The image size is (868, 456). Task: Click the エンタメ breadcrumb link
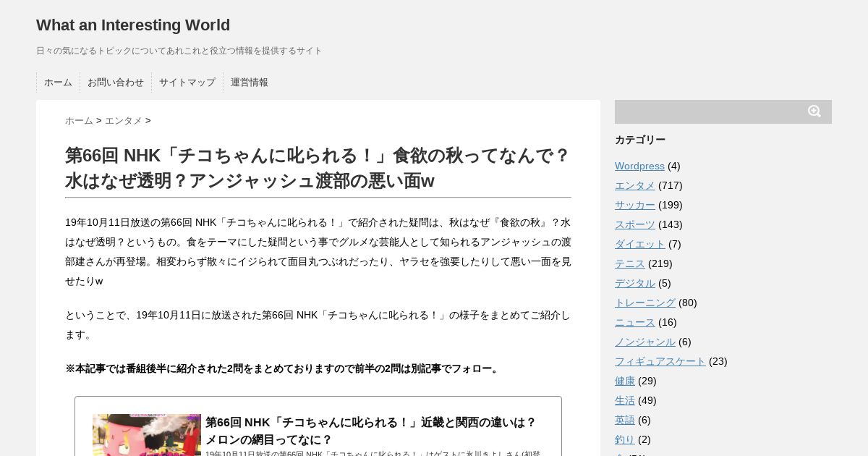pos(124,121)
